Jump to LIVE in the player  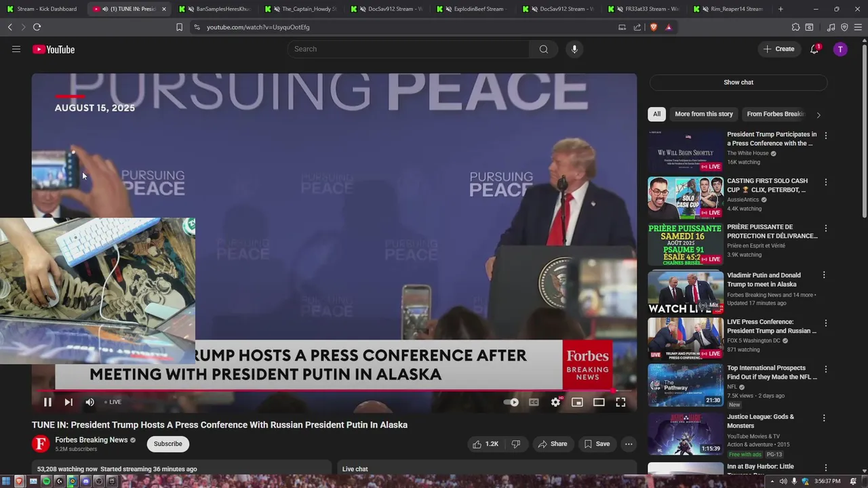[113, 402]
